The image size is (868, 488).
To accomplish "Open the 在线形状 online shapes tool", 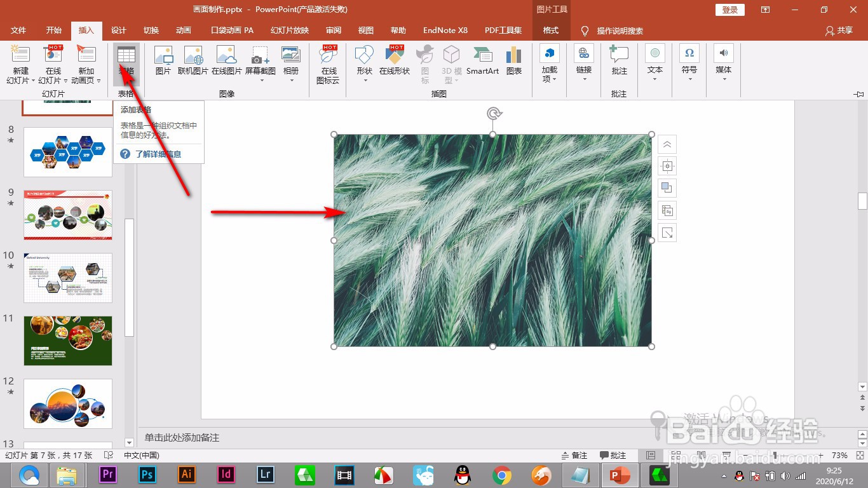I will click(x=395, y=61).
